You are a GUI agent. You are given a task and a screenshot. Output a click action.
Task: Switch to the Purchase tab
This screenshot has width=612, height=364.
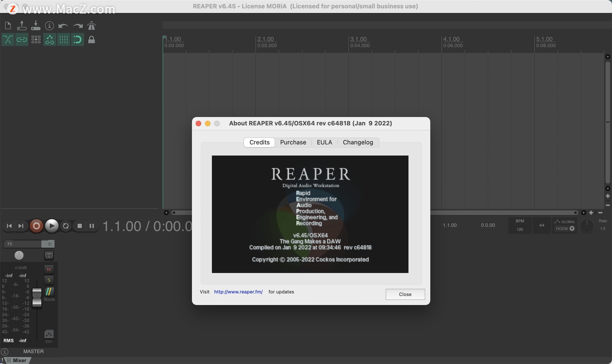coord(293,142)
